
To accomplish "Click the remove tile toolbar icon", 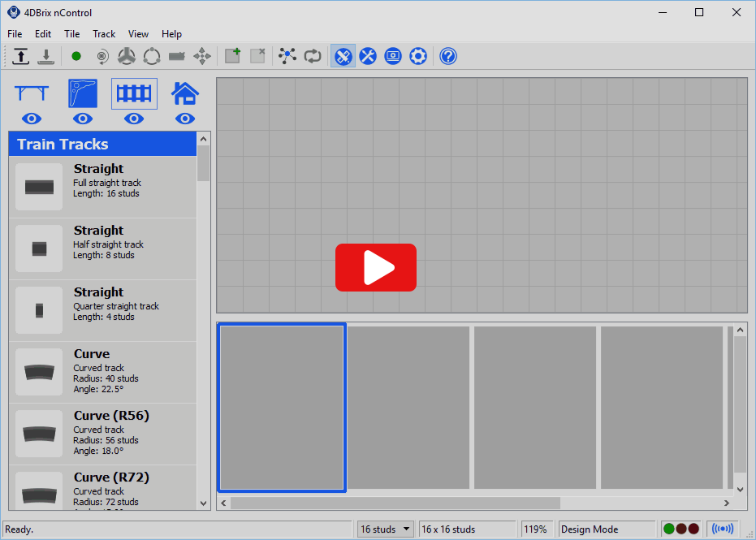I will (x=257, y=56).
